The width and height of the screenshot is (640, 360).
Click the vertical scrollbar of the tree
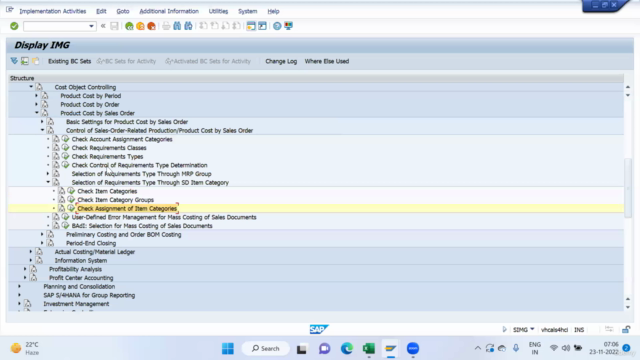pyautogui.click(x=628, y=188)
